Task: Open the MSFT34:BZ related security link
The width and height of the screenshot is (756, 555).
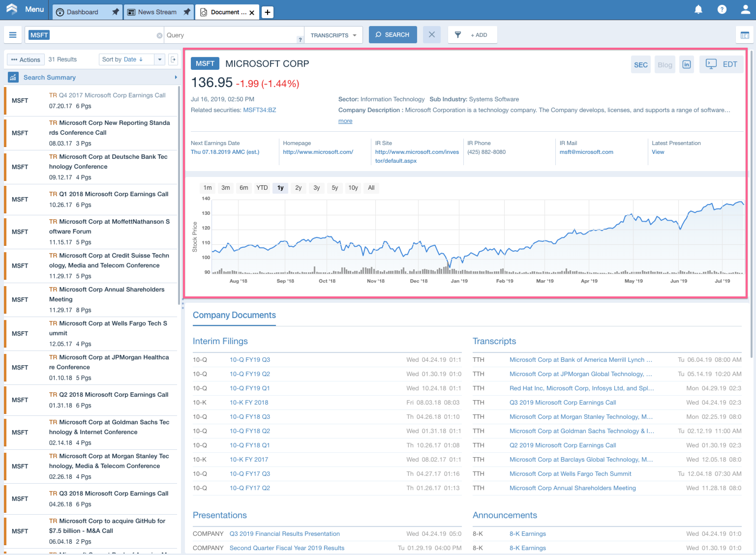Action: coord(260,110)
